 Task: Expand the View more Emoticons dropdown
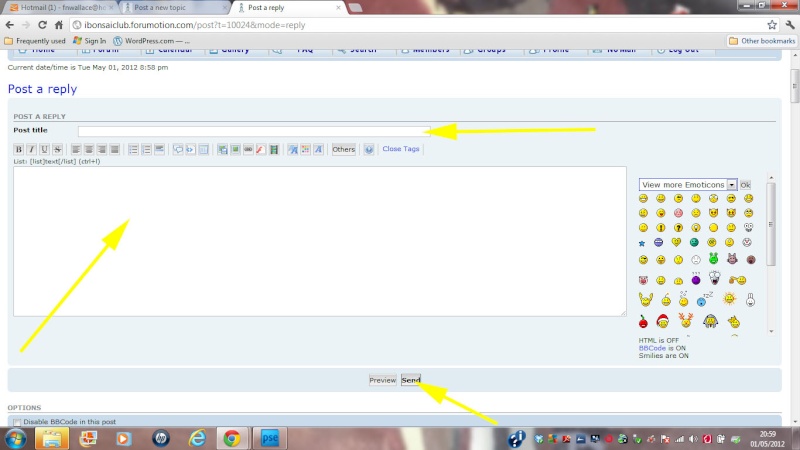point(732,185)
